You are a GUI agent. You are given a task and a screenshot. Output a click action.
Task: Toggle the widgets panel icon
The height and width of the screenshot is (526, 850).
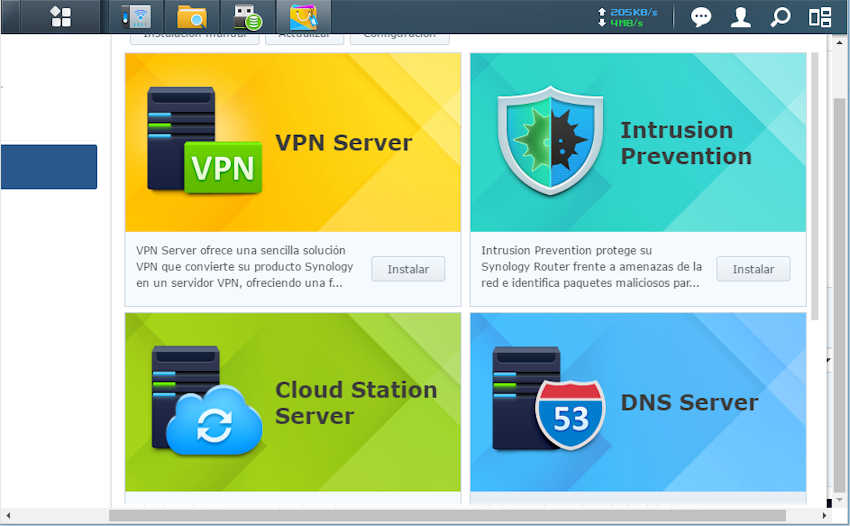(x=820, y=17)
